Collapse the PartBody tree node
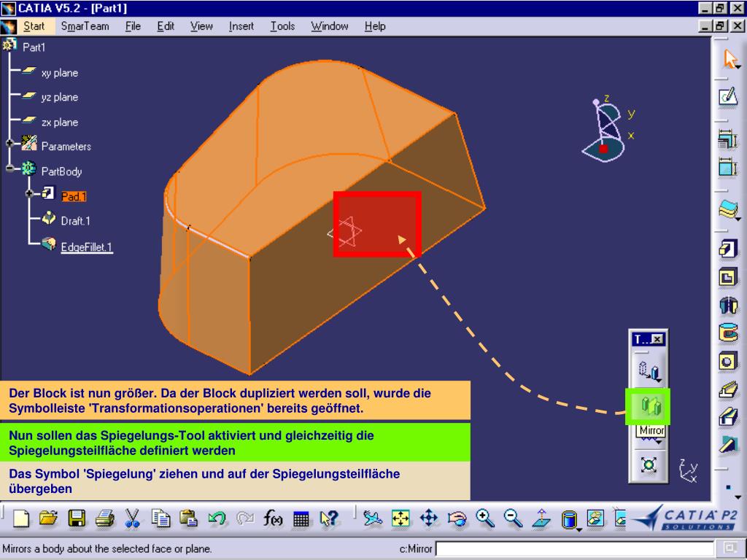The width and height of the screenshot is (747, 560). click(9, 168)
